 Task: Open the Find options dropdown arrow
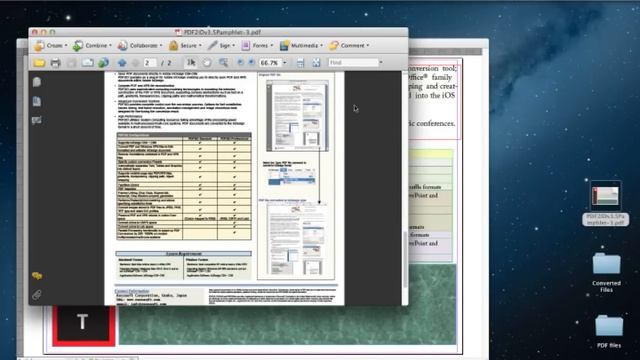(381, 62)
